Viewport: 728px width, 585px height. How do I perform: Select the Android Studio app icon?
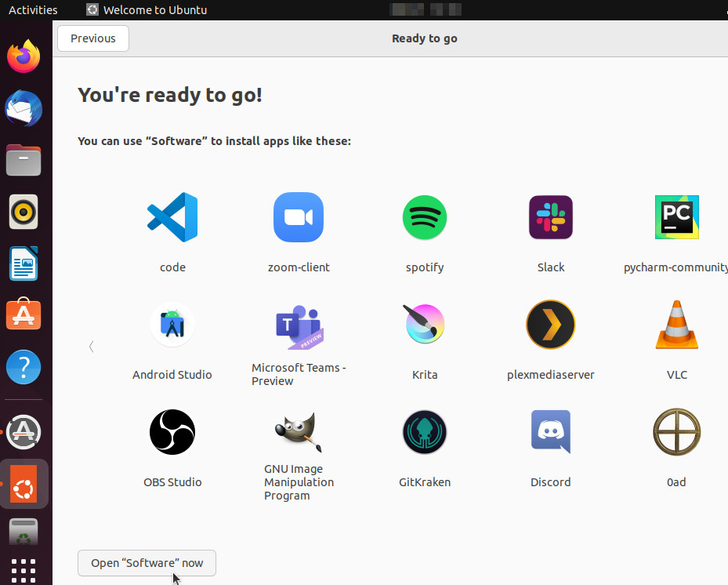(172, 325)
